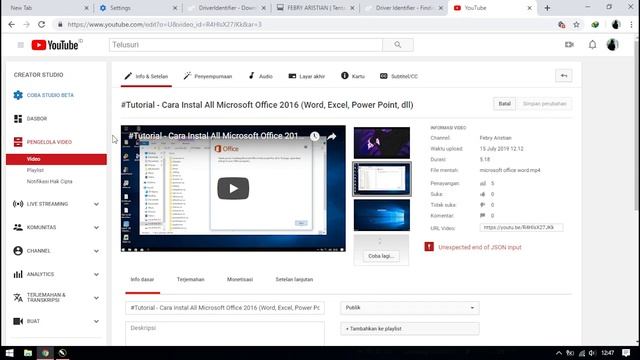The height and width of the screenshot is (360, 640).
Task: Bookmark this page with the star
Action: pyautogui.click(x=576, y=24)
